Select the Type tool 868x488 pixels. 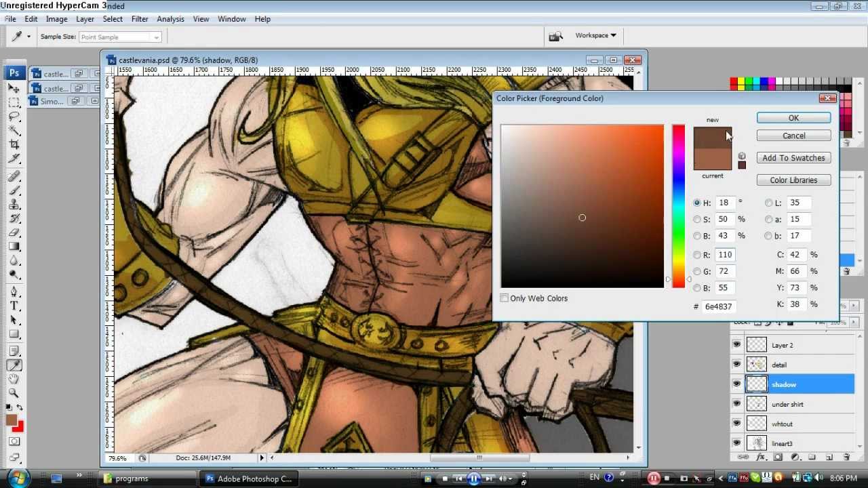click(x=14, y=306)
